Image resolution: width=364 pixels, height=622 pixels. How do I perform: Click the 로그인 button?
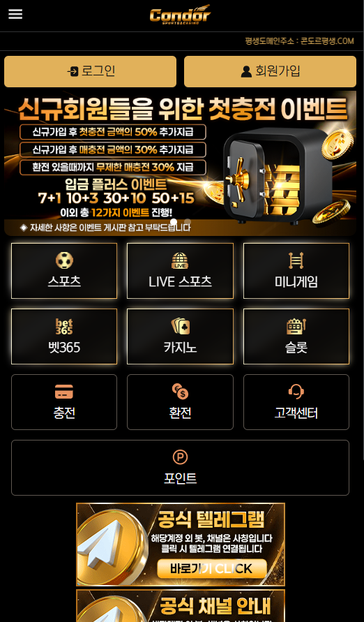(91, 71)
